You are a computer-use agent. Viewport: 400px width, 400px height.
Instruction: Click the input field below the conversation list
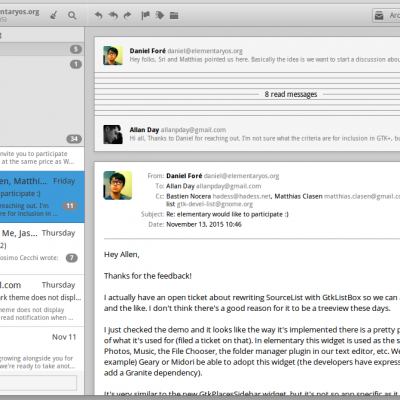click(38, 383)
